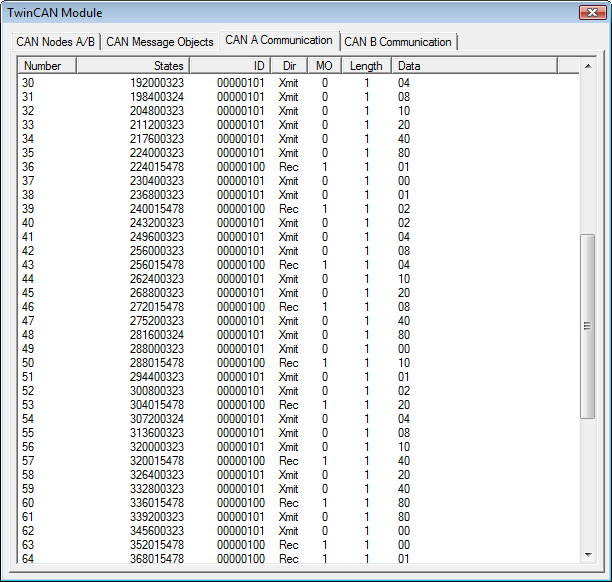Viewport: 612px width, 582px height.
Task: Open the CAN Message Objects tab
Action: click(x=160, y=42)
